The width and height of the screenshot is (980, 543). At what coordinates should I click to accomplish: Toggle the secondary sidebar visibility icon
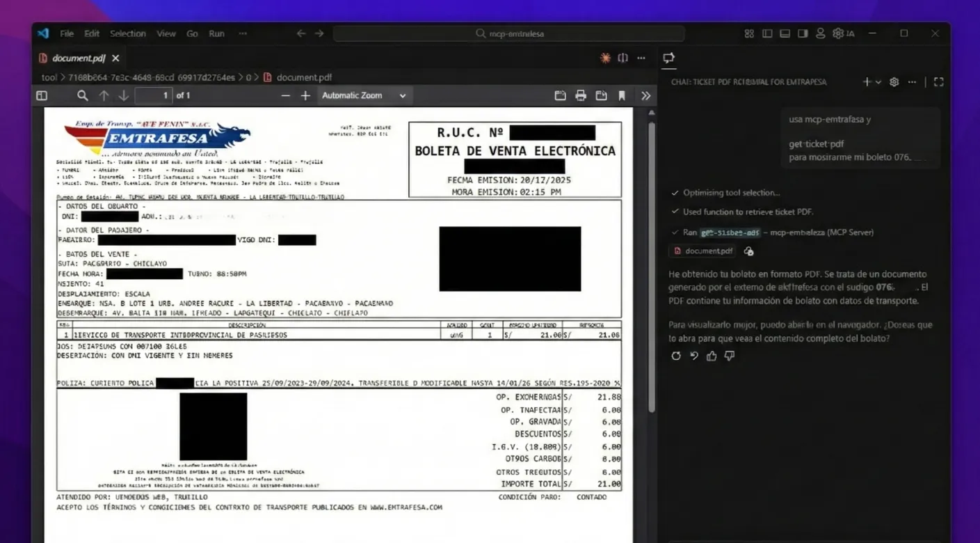pyautogui.click(x=801, y=33)
